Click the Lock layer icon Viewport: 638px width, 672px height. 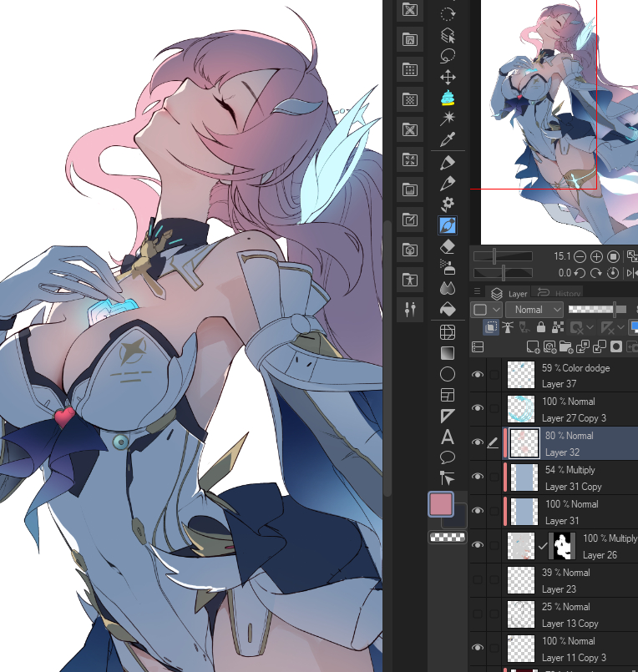click(x=541, y=328)
